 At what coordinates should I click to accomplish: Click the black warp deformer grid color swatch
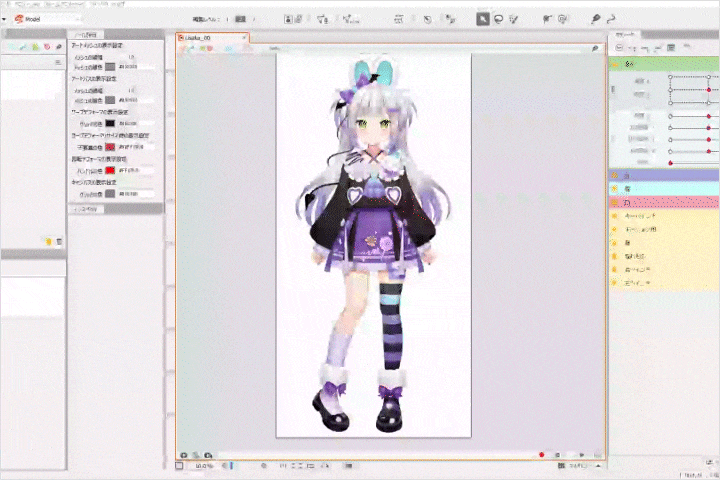pyautogui.click(x=110, y=123)
